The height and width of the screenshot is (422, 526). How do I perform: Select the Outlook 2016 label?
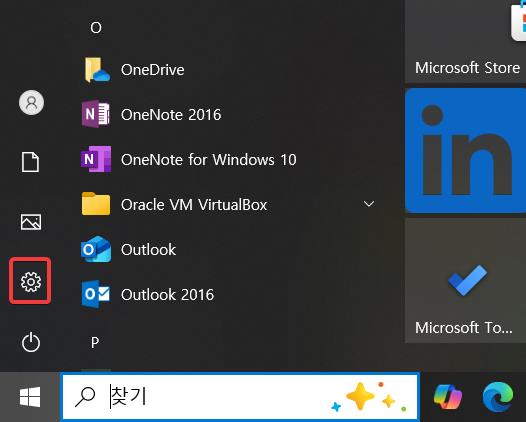(x=167, y=295)
